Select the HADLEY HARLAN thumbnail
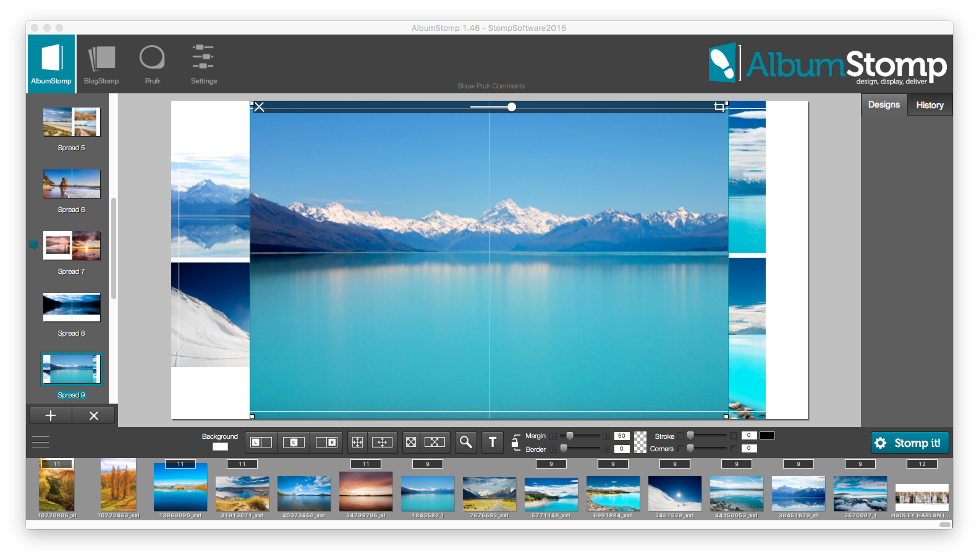The height and width of the screenshot is (560, 979). [922, 497]
